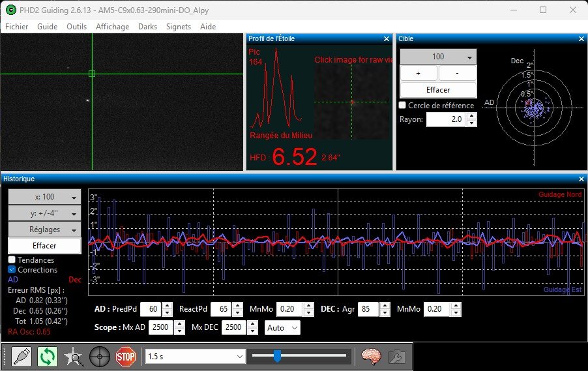Open the x: 100 scale dropdown
Image resolution: width=588 pixels, height=371 pixels.
point(44,197)
